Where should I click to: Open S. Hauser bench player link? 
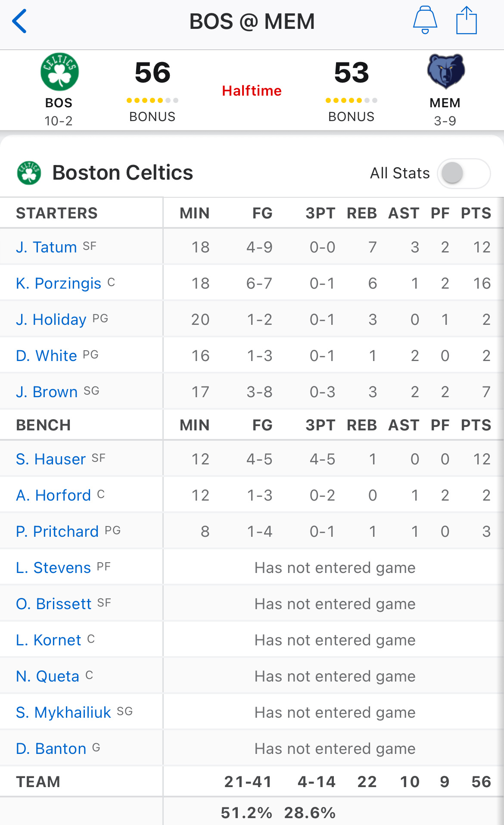[51, 459]
